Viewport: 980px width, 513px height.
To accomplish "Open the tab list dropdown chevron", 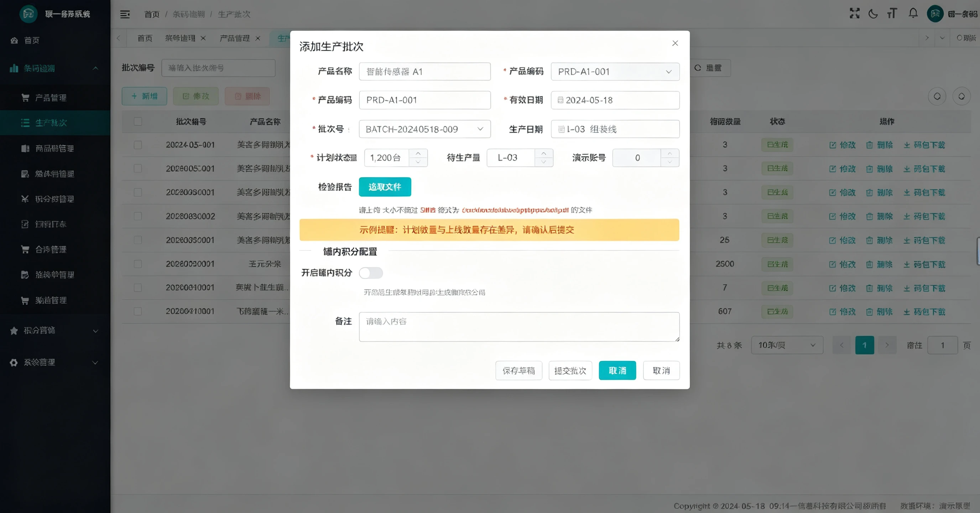I will point(942,38).
